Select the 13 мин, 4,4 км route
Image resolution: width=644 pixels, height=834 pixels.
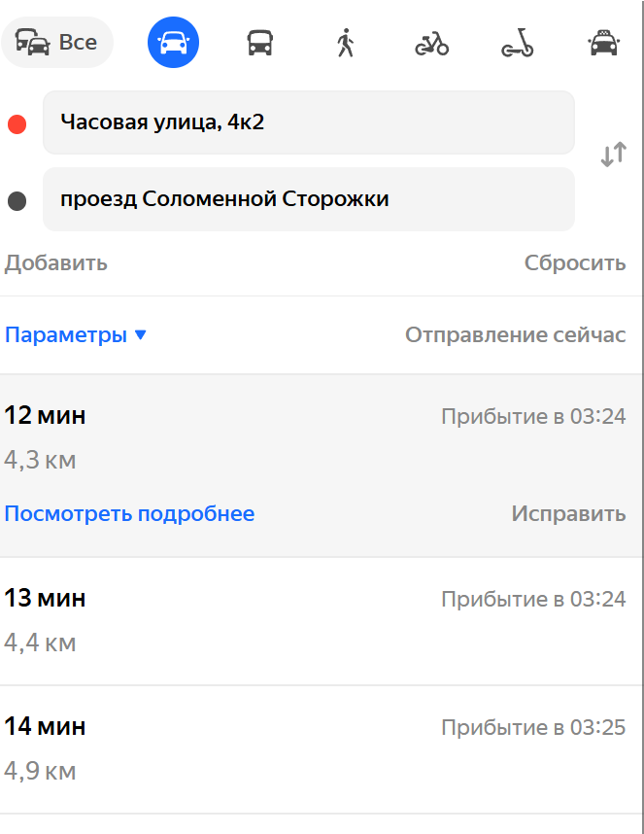[322, 620]
